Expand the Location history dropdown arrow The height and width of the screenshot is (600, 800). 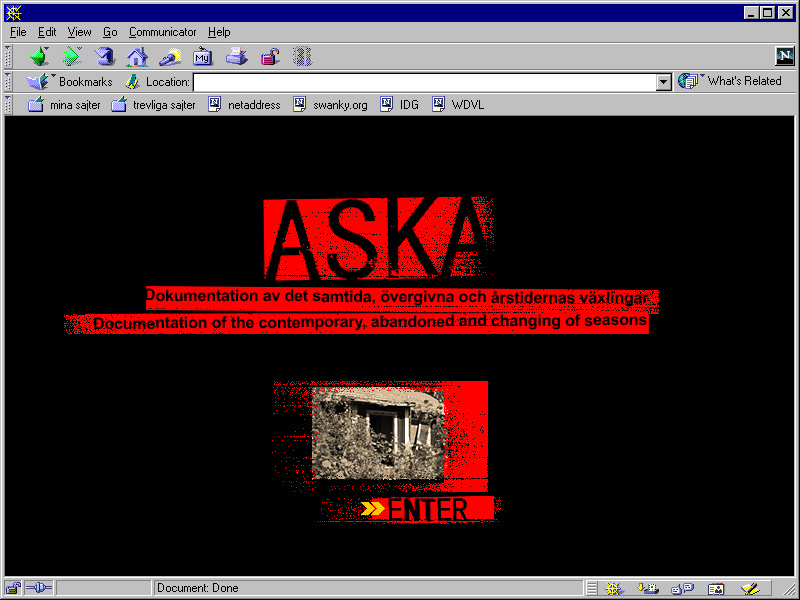pos(664,82)
